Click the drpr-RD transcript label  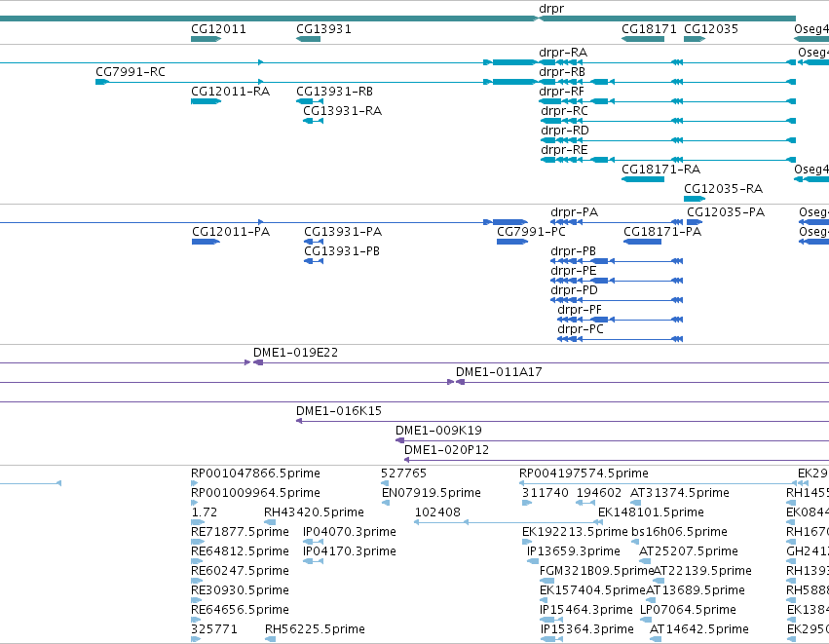565,131
